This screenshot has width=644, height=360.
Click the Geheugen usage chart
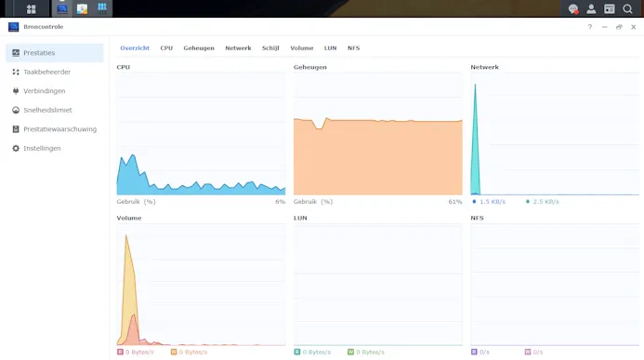point(378,134)
